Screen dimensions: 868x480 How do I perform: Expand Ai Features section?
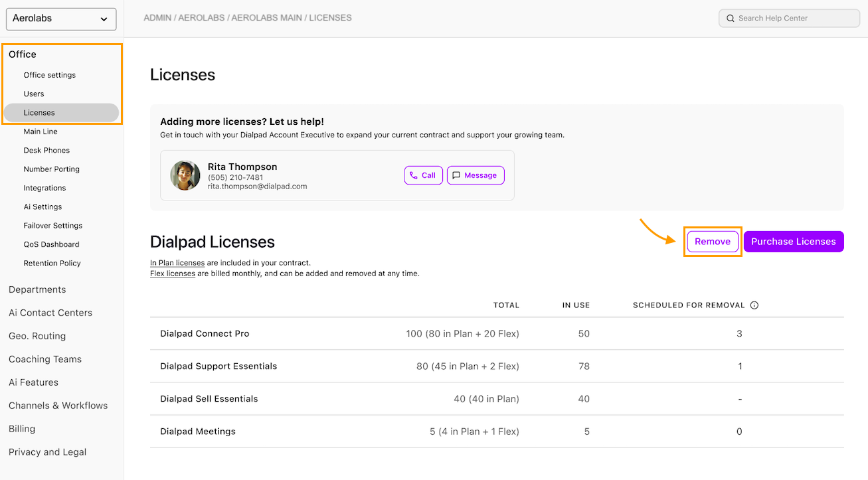pyautogui.click(x=33, y=382)
